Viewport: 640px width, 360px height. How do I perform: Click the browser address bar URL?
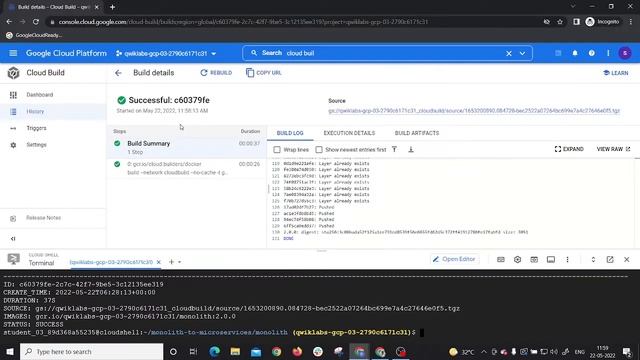coord(243,22)
